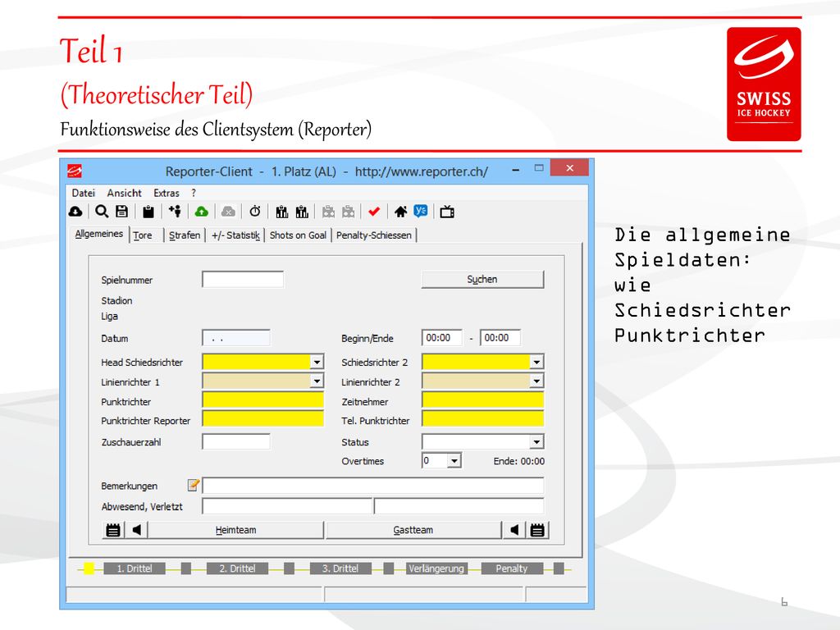Image resolution: width=840 pixels, height=630 pixels.
Task: Click the yellow square at the timeline start
Action: point(89,568)
